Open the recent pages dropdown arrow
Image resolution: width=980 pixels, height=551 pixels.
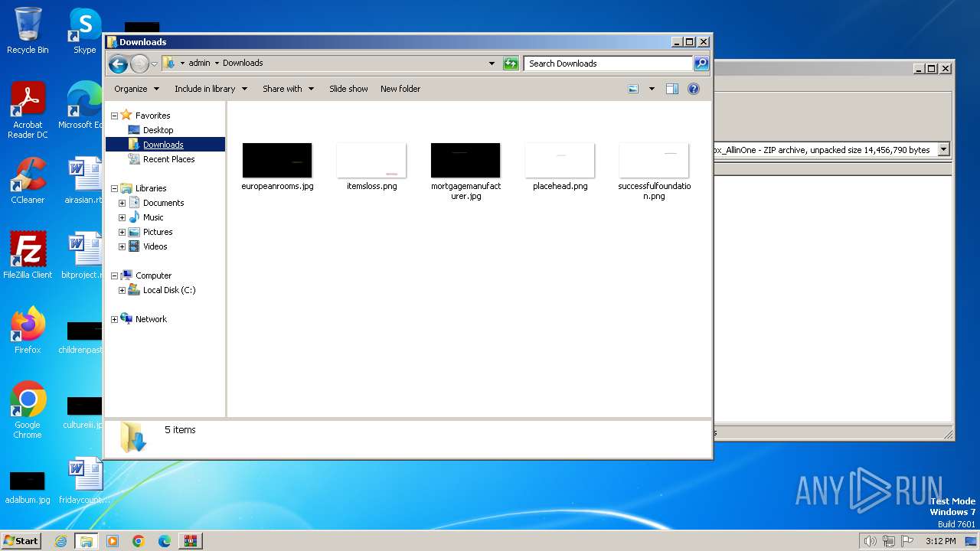coord(154,64)
